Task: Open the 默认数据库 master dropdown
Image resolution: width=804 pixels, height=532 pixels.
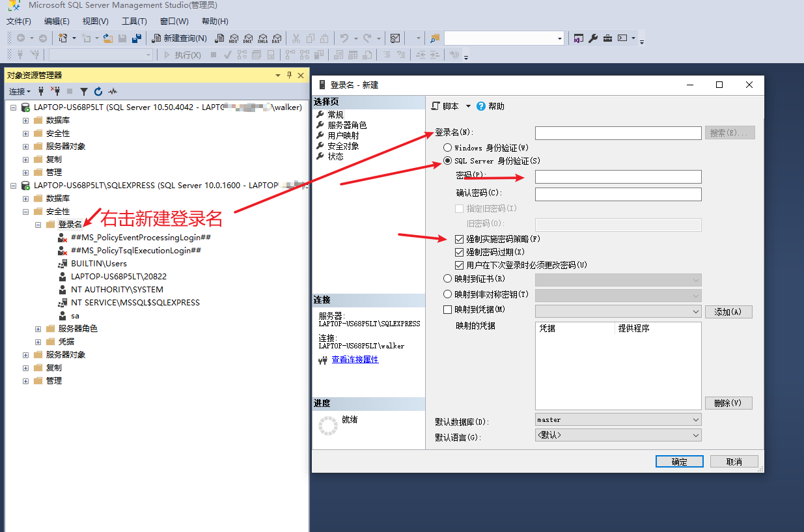Action: (618, 420)
